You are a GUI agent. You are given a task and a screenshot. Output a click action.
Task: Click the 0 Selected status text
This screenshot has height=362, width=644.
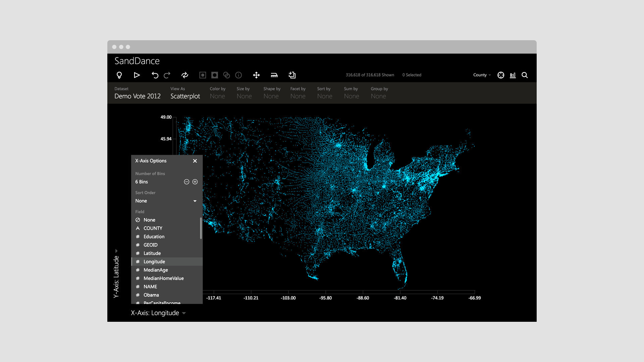click(x=412, y=75)
